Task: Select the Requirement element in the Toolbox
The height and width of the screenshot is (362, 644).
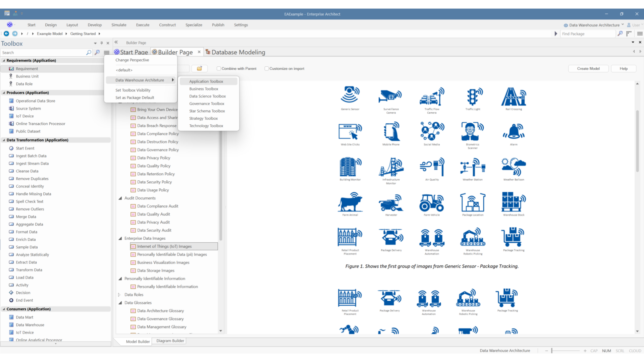Action: pos(27,68)
